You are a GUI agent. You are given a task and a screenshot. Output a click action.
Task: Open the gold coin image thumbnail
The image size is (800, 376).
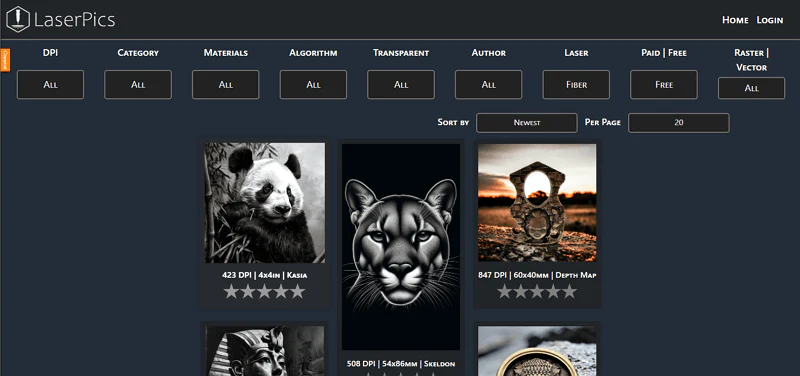(537, 351)
